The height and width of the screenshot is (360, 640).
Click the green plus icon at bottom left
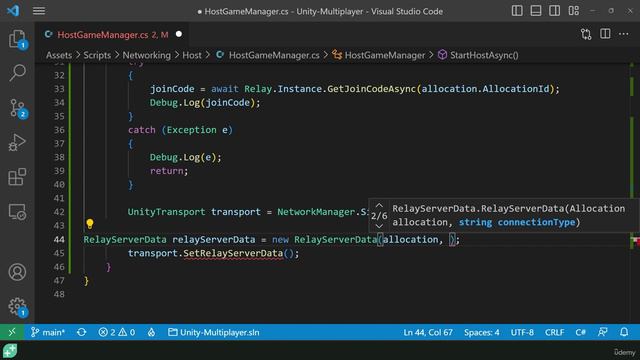pyautogui.click(x=10, y=350)
